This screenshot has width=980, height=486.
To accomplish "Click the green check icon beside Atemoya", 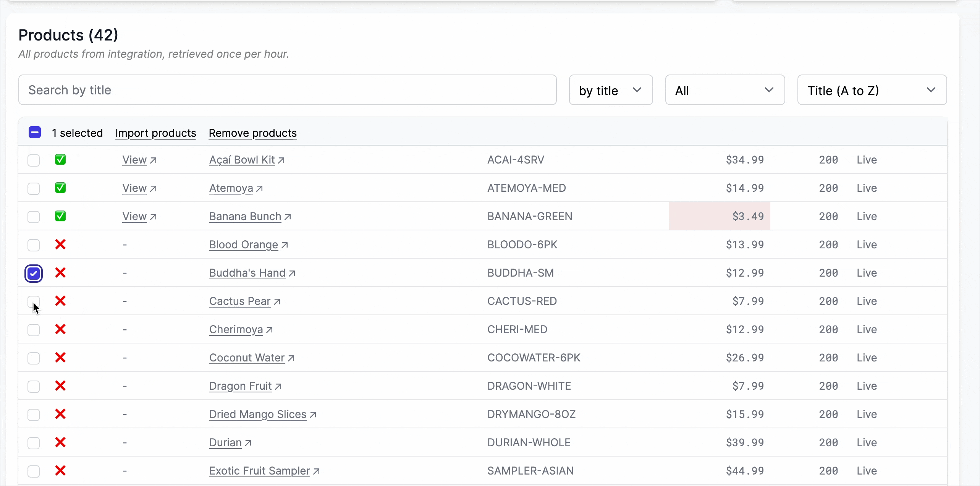I will 60,188.
